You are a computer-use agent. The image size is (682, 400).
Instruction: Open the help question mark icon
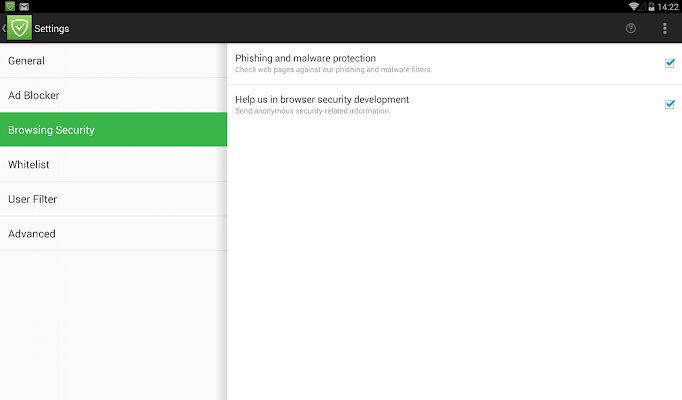[x=631, y=28]
